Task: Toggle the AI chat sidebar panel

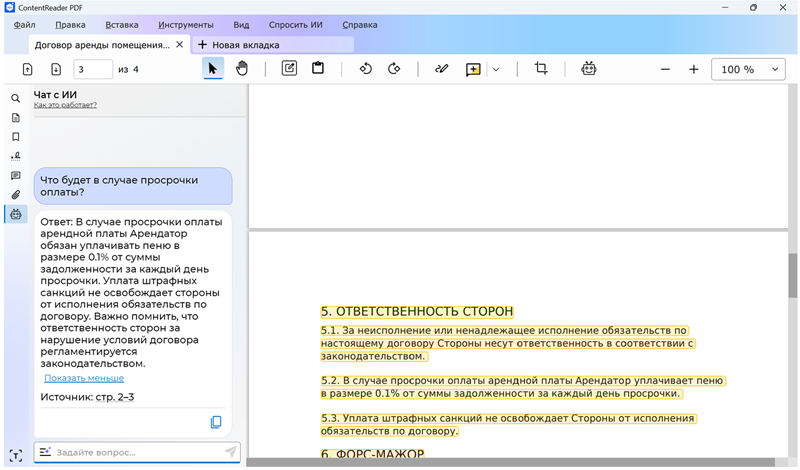Action: click(x=15, y=214)
